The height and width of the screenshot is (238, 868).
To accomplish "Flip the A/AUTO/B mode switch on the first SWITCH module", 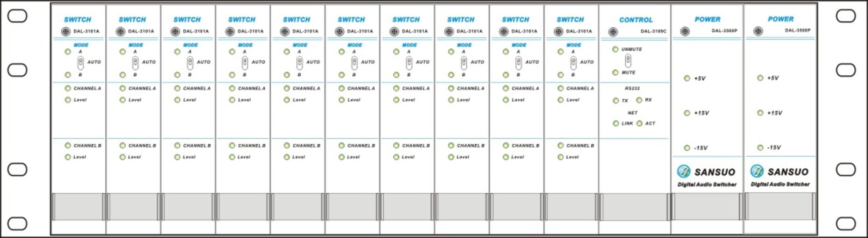I will (x=81, y=62).
